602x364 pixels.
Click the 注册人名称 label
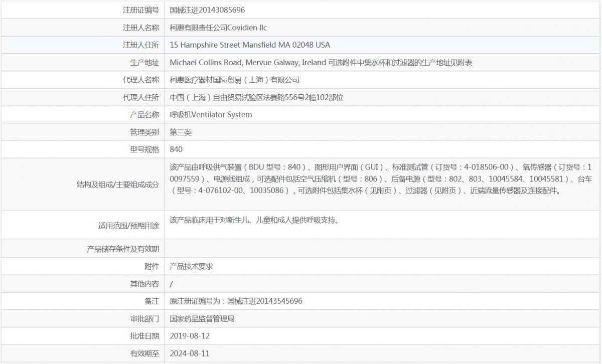coord(140,28)
